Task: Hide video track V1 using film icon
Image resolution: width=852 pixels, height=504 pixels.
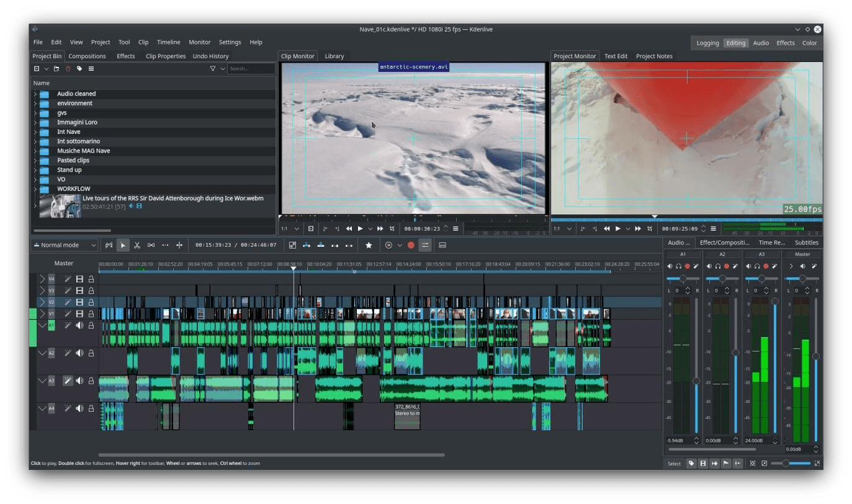Action: pyautogui.click(x=79, y=314)
